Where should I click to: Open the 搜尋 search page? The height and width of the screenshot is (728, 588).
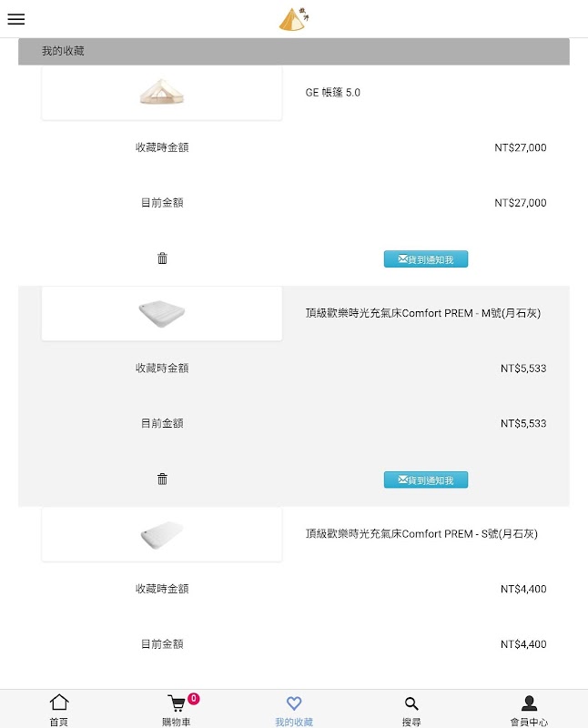[411, 710]
